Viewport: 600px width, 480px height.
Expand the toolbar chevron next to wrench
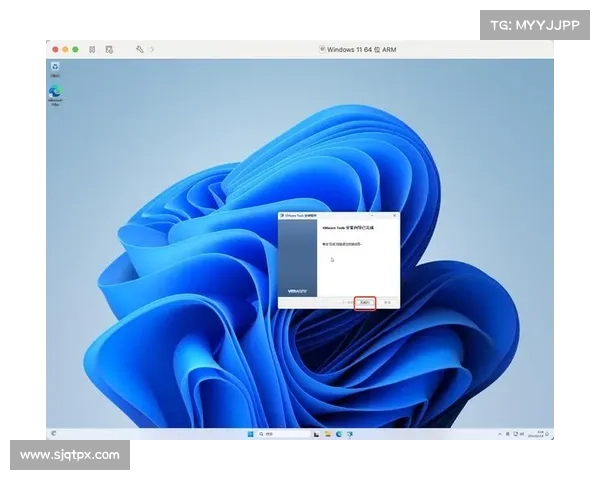[152, 49]
